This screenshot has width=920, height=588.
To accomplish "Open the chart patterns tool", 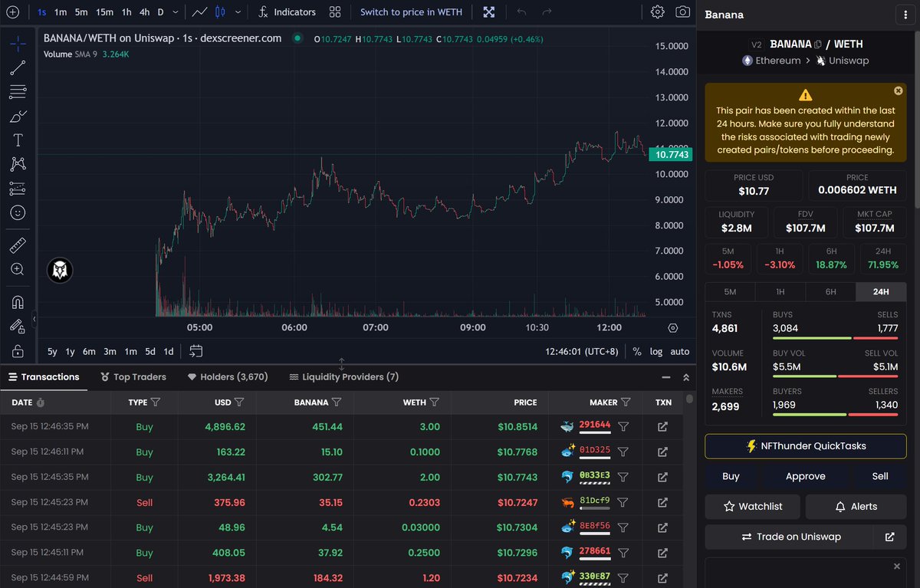I will click(18, 164).
